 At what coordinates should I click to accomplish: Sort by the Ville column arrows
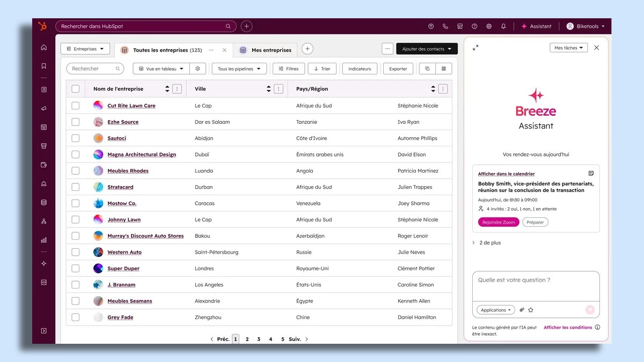[x=268, y=89]
